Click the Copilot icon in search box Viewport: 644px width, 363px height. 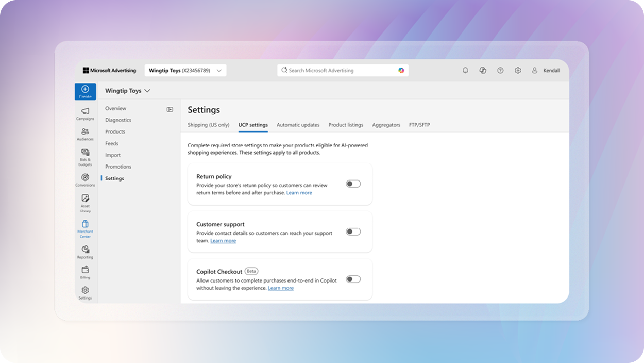tap(401, 70)
